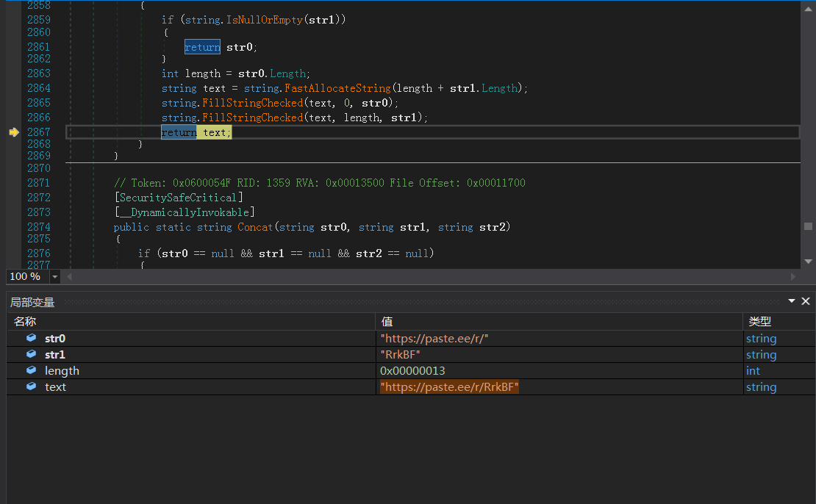Click the Concat method name on line 2874

[x=255, y=227]
